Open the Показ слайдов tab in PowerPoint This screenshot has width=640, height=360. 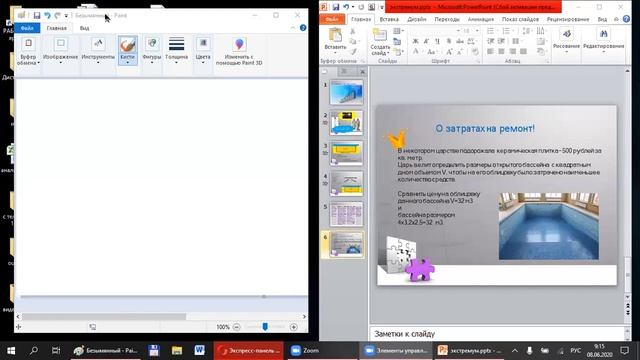coord(520,19)
